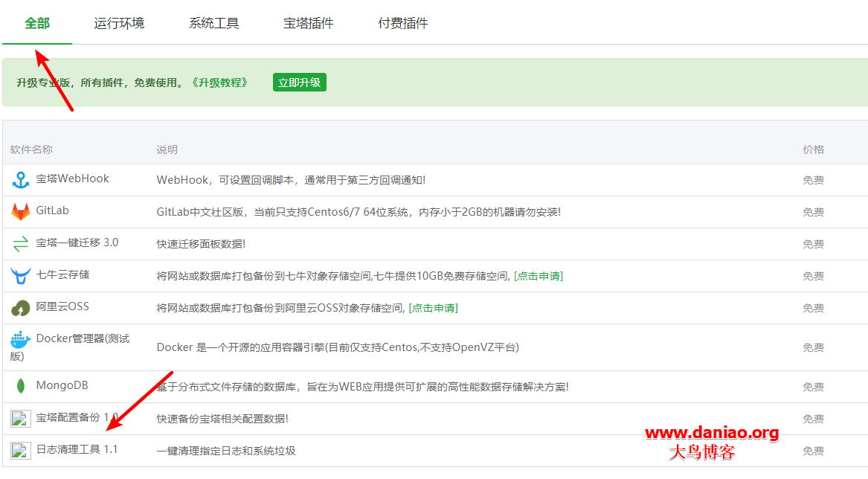Switch to the 全部 tab
The height and width of the screenshot is (479, 868).
[37, 23]
